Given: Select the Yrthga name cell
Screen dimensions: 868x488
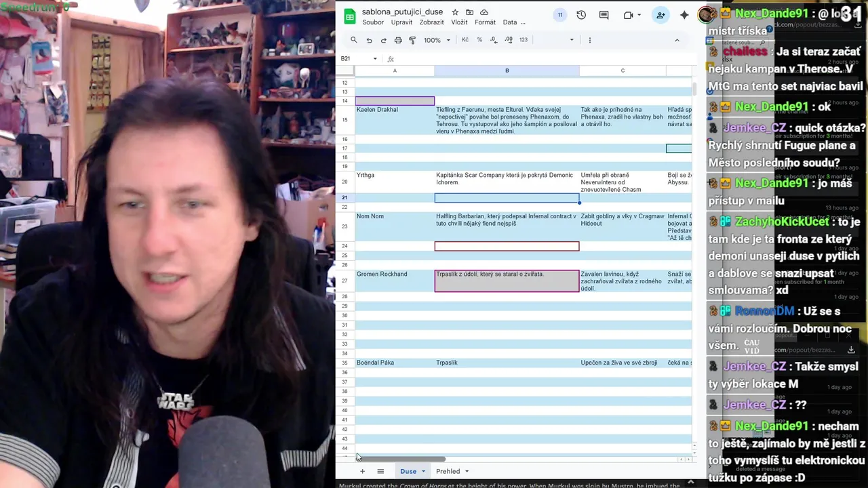Looking at the screenshot, I should (395, 182).
